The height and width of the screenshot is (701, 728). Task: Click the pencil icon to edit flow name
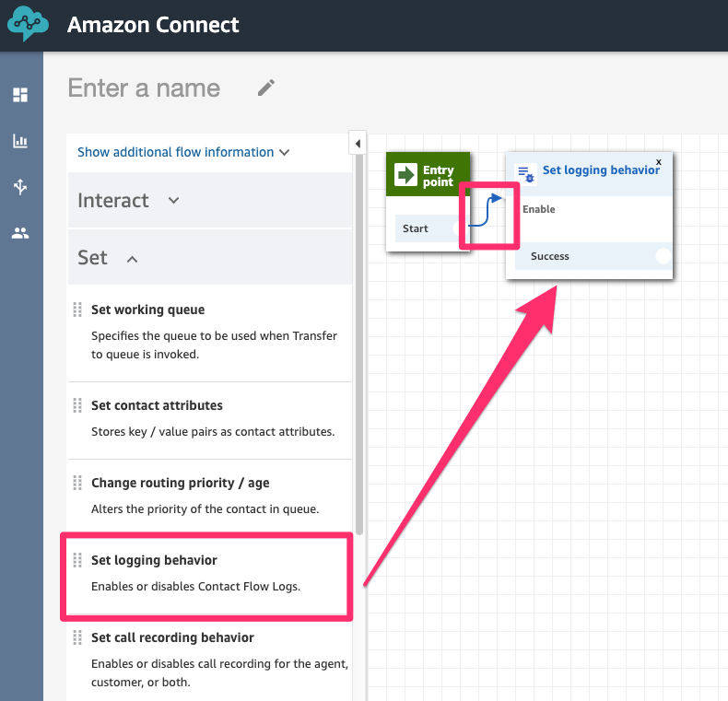click(266, 88)
